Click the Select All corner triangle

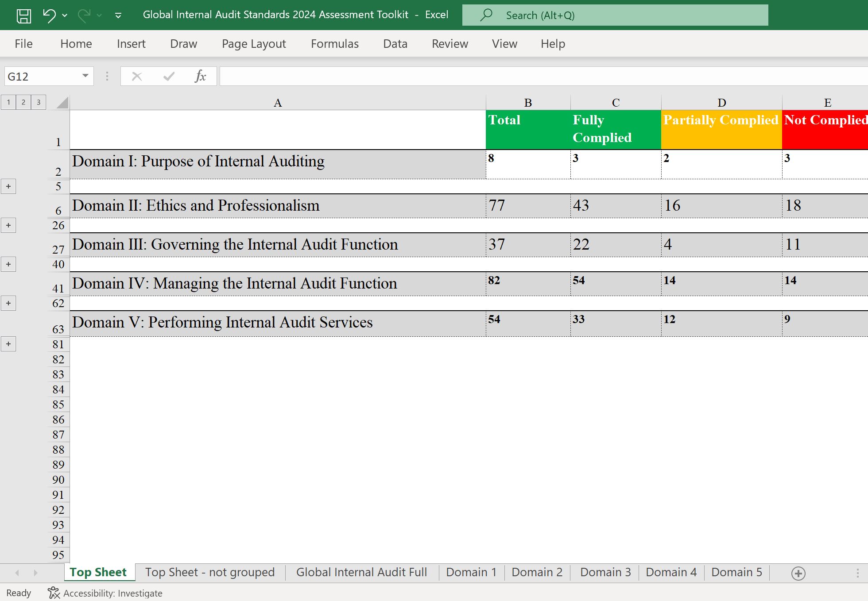coord(63,103)
